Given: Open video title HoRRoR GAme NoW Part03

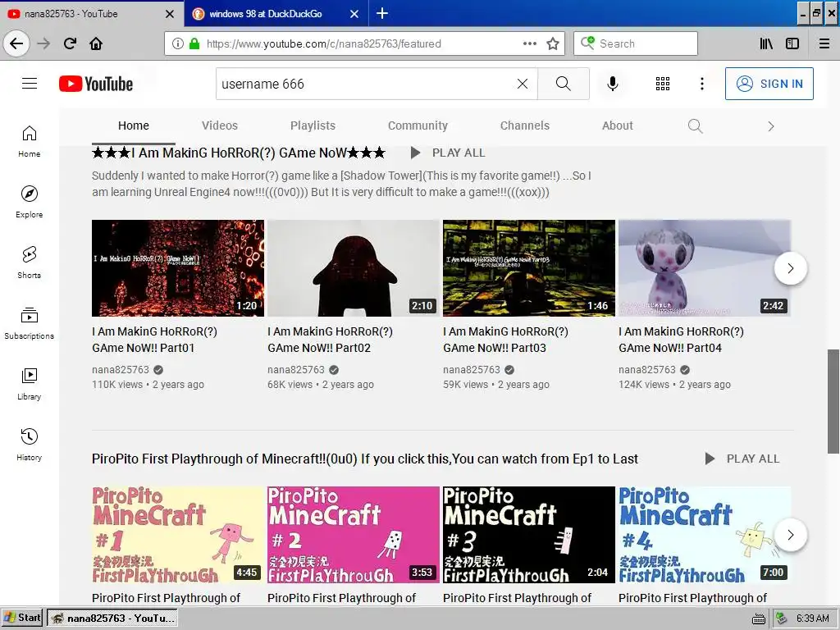Looking at the screenshot, I should (506, 340).
